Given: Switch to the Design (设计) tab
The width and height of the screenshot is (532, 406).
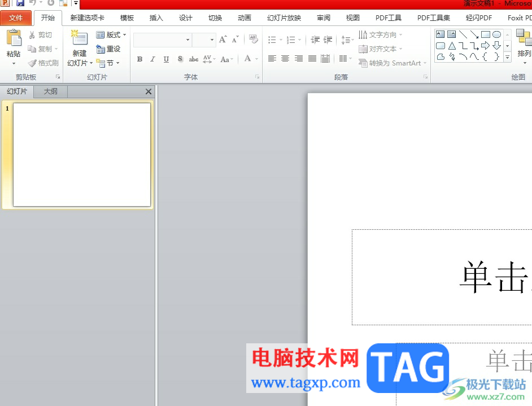Looking at the screenshot, I should [186, 18].
